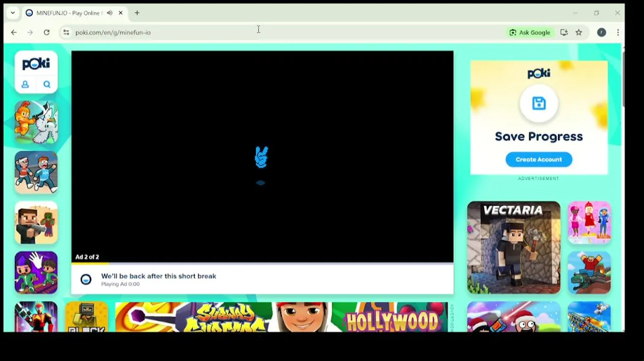Open the blocky shooter game thumbnail
This screenshot has height=361, width=644.
point(36,223)
